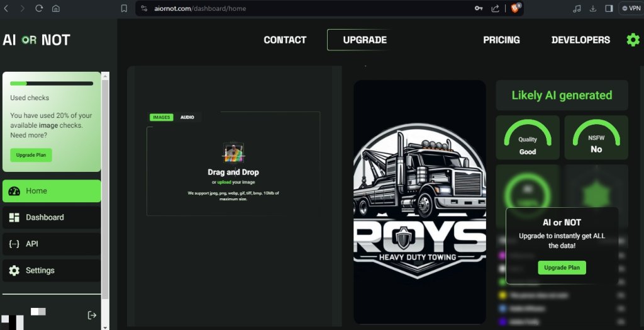This screenshot has width=644, height=330.
Task: Click the Home speedometer icon
Action: [x=14, y=191]
